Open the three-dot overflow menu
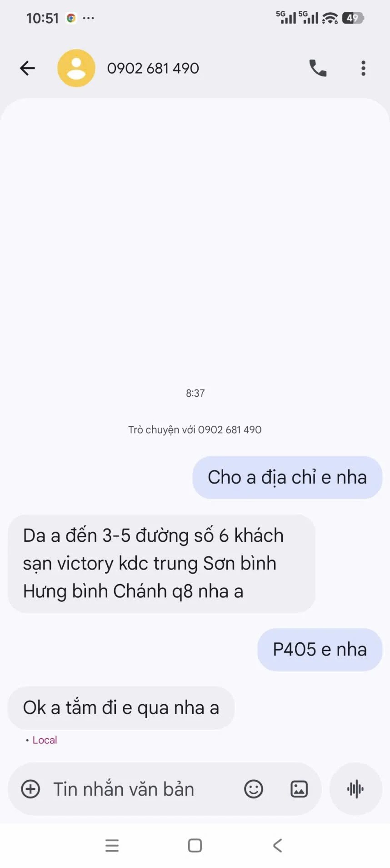Viewport: 390px width, 868px height. [x=363, y=68]
